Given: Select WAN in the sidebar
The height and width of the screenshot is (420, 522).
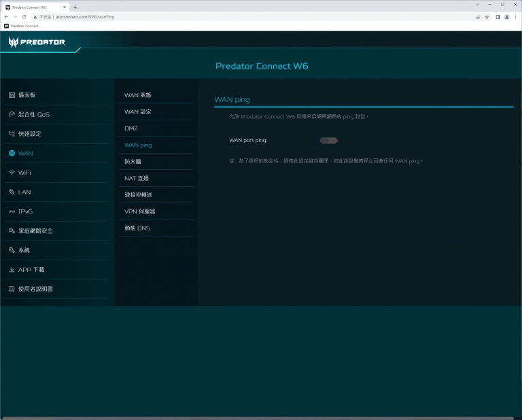Looking at the screenshot, I should tap(25, 153).
